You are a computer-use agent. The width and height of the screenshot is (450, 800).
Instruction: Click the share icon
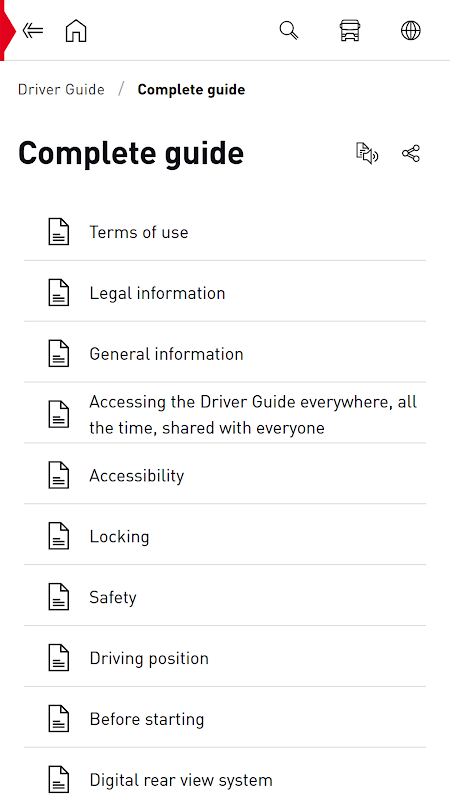click(x=411, y=154)
